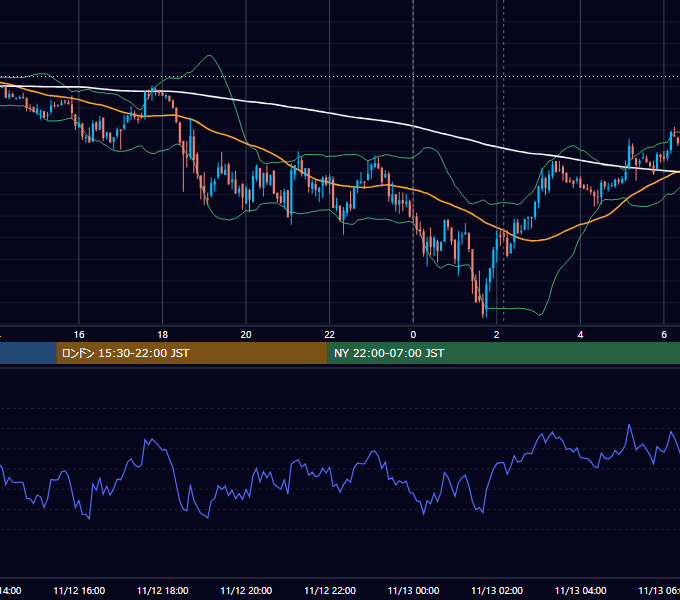Click the 11/13 04:00 date label
680x600 pixels.
click(x=581, y=590)
